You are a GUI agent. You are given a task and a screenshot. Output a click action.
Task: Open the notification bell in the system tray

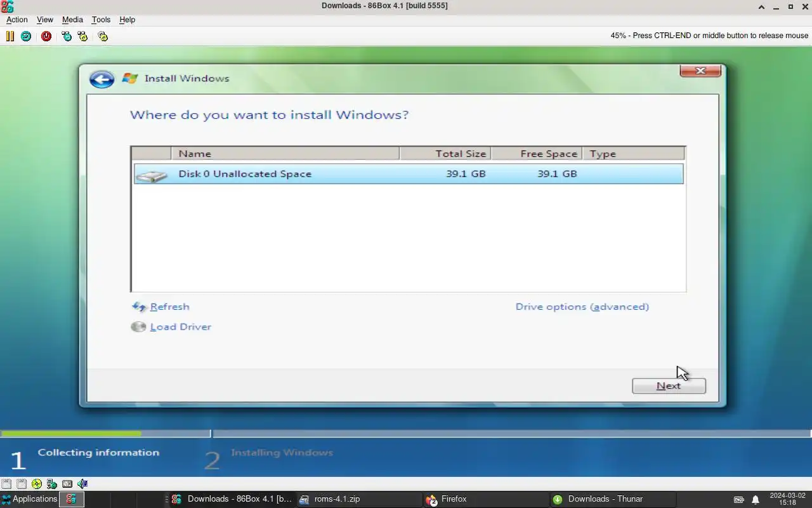[x=756, y=500]
